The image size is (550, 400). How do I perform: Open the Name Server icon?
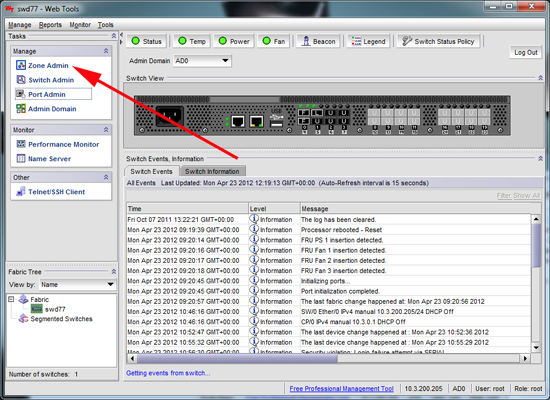coord(21,159)
